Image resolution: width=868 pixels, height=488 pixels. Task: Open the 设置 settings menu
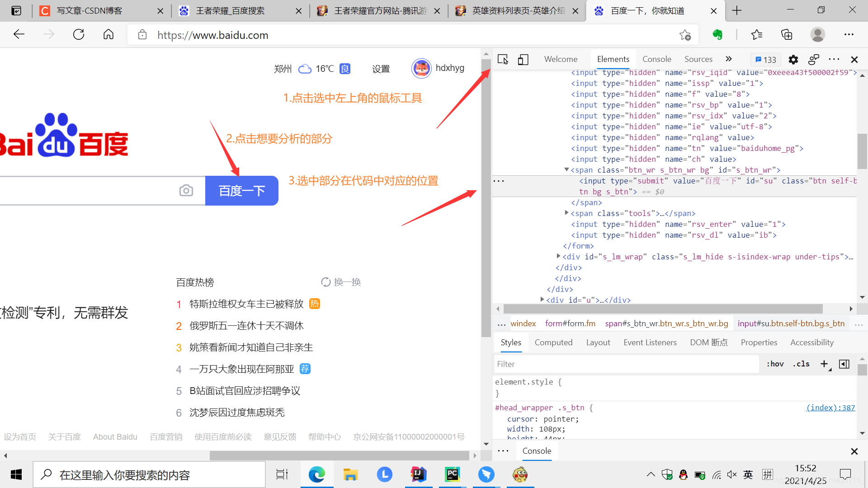point(381,69)
